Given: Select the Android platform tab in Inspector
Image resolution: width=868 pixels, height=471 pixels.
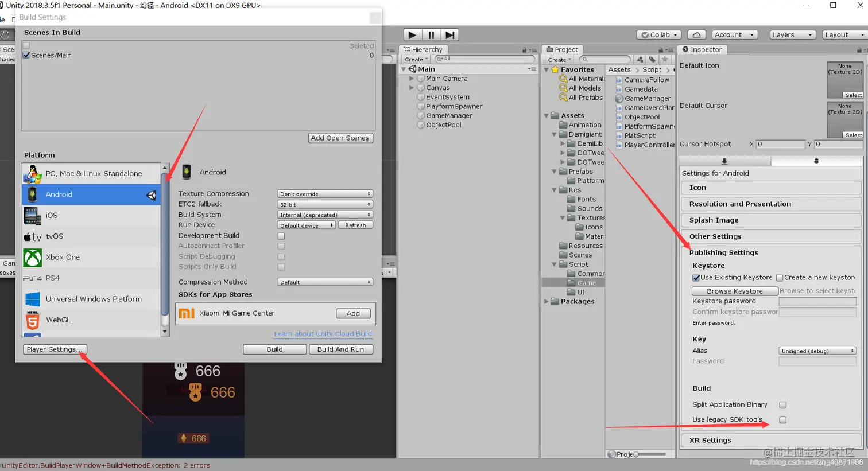Looking at the screenshot, I should pyautogui.click(x=816, y=161).
